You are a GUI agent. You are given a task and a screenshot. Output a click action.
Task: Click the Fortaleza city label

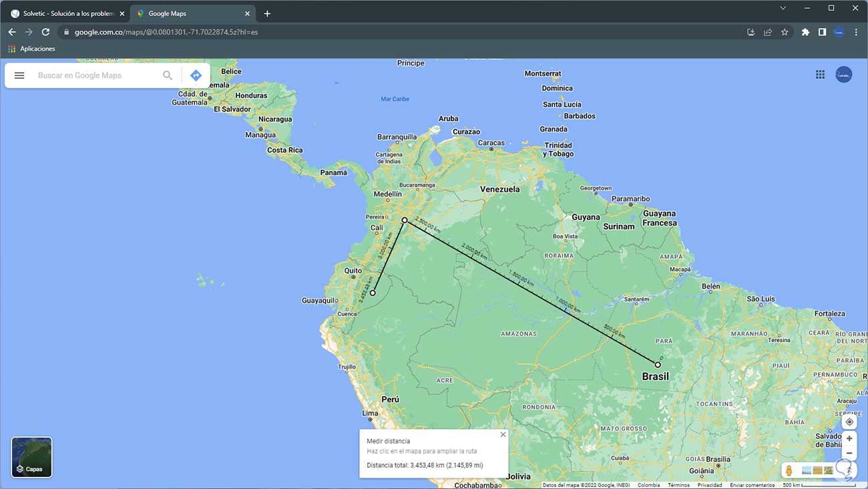(x=830, y=313)
